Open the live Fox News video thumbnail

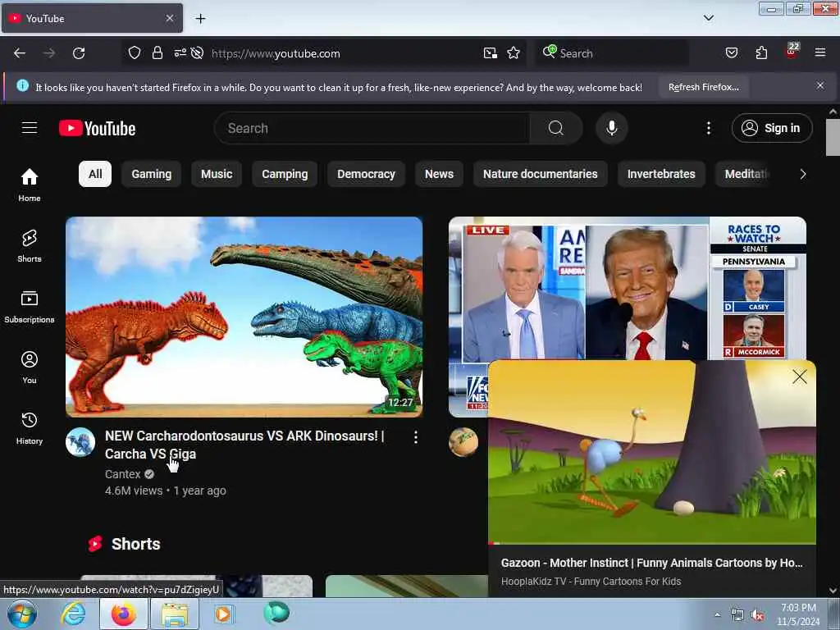pos(627,288)
